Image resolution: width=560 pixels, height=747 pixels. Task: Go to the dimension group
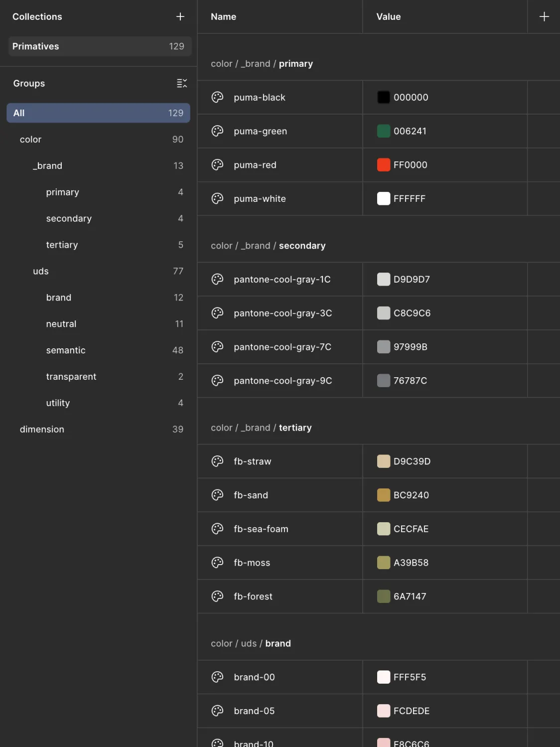[42, 429]
